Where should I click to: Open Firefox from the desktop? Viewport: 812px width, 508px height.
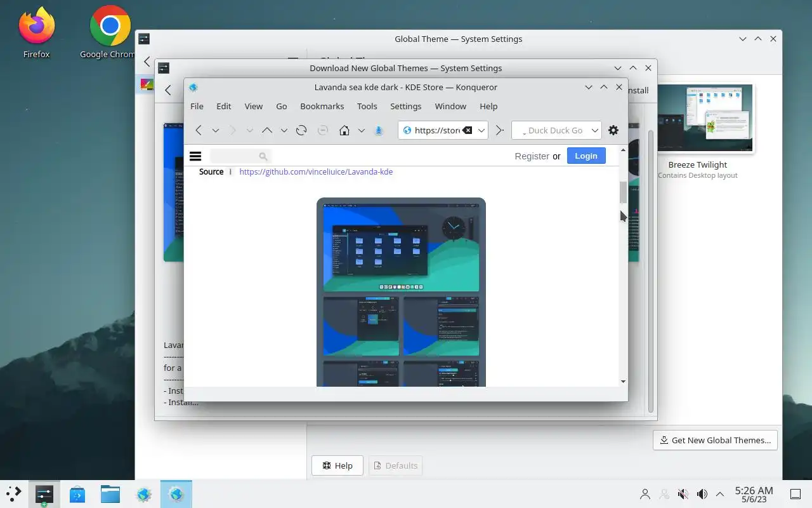[x=36, y=32]
